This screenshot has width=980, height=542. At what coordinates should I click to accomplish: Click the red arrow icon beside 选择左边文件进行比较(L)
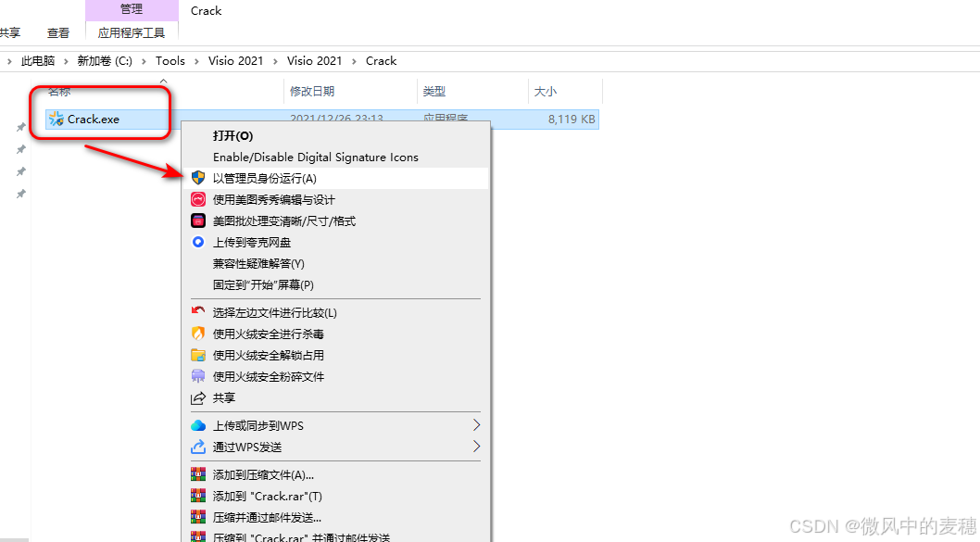(x=198, y=312)
